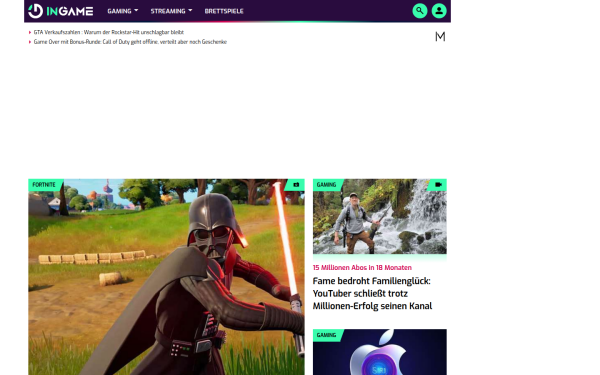
Task: Open the Call of Duty geht offline headline
Action: coord(130,42)
